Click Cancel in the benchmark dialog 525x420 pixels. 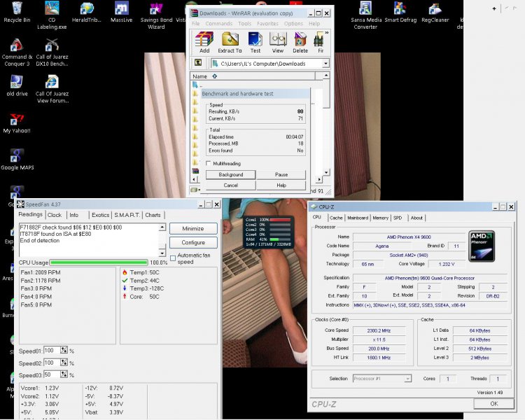(x=231, y=185)
